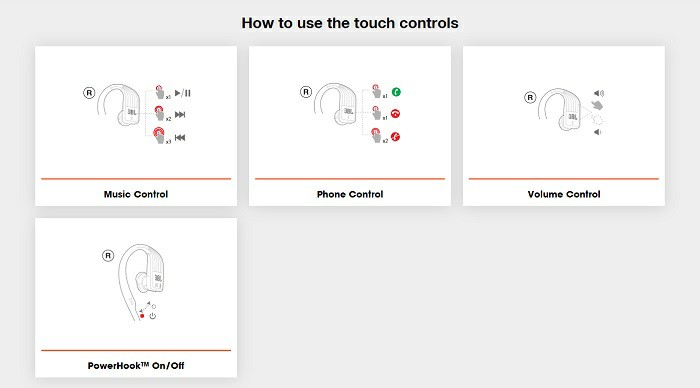Select the Music Control label

pyautogui.click(x=136, y=194)
